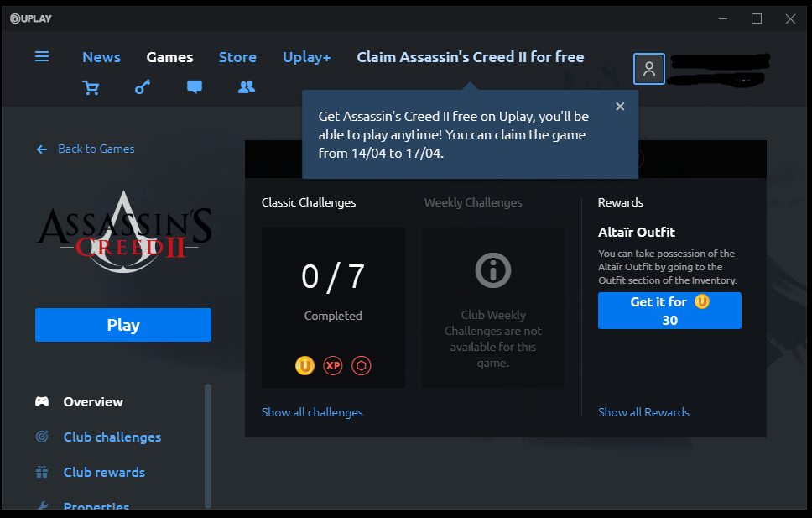
Task: Click the back arrow icon
Action: coord(42,149)
